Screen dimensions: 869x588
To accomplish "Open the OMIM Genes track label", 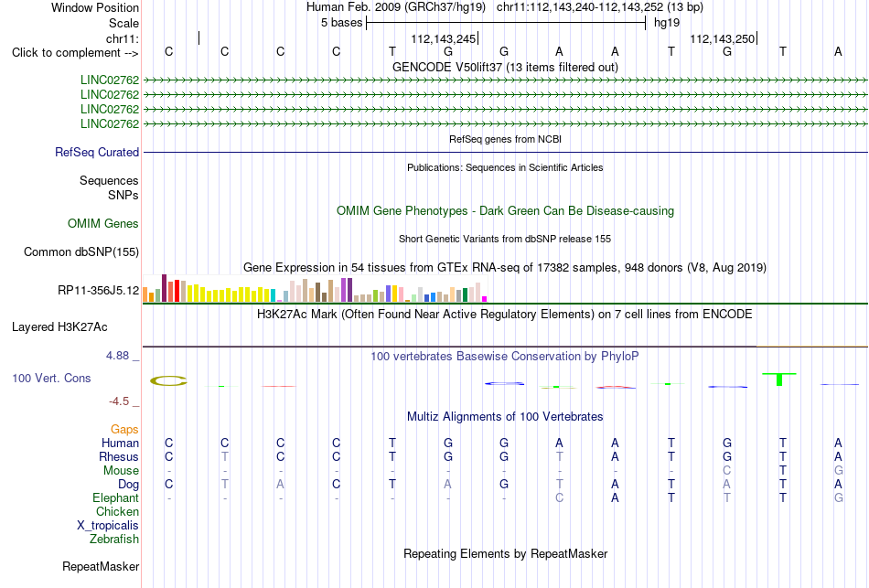I will pyautogui.click(x=103, y=223).
